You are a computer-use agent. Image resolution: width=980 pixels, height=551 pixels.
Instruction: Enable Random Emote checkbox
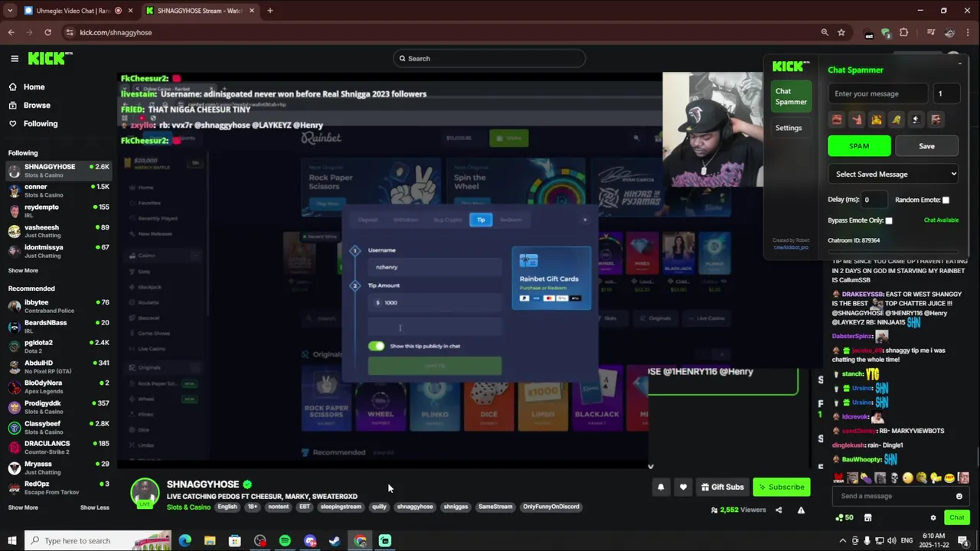pyautogui.click(x=946, y=200)
